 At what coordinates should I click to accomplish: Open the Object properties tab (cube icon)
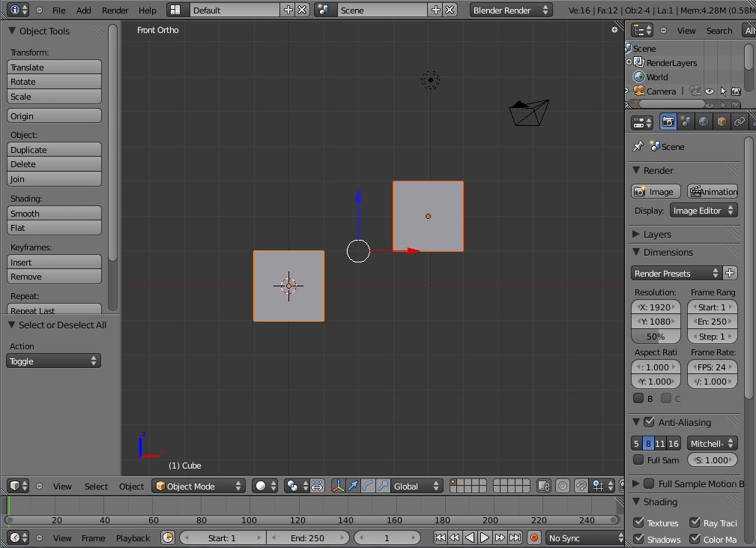[x=722, y=121]
